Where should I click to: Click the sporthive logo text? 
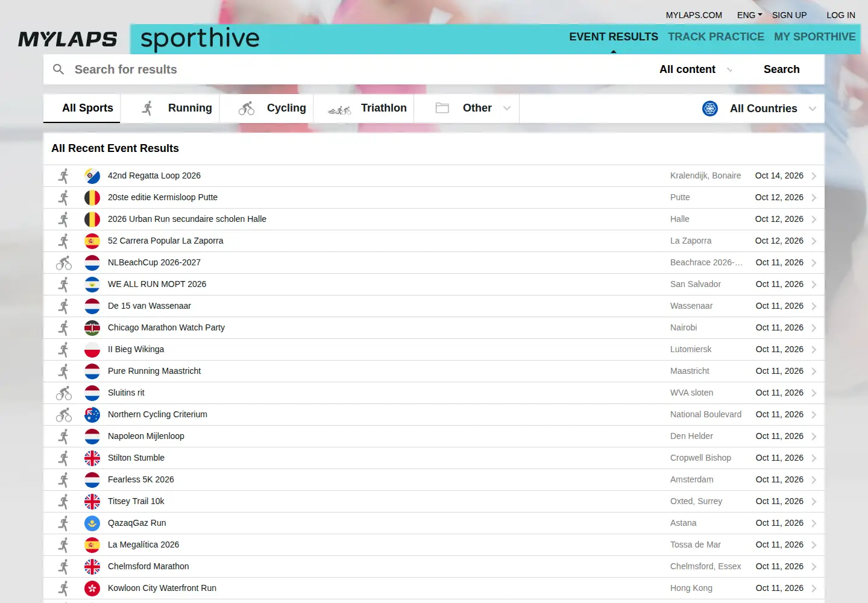tap(200, 39)
